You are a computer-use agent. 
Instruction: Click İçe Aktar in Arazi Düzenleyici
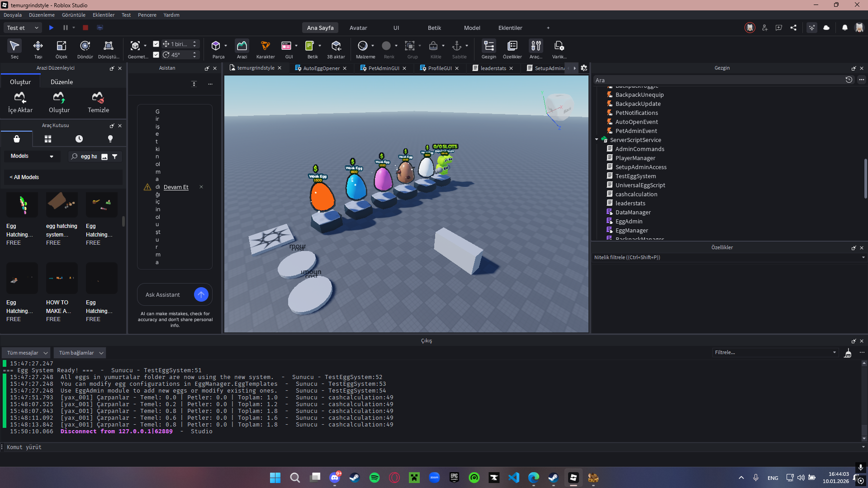[20, 102]
